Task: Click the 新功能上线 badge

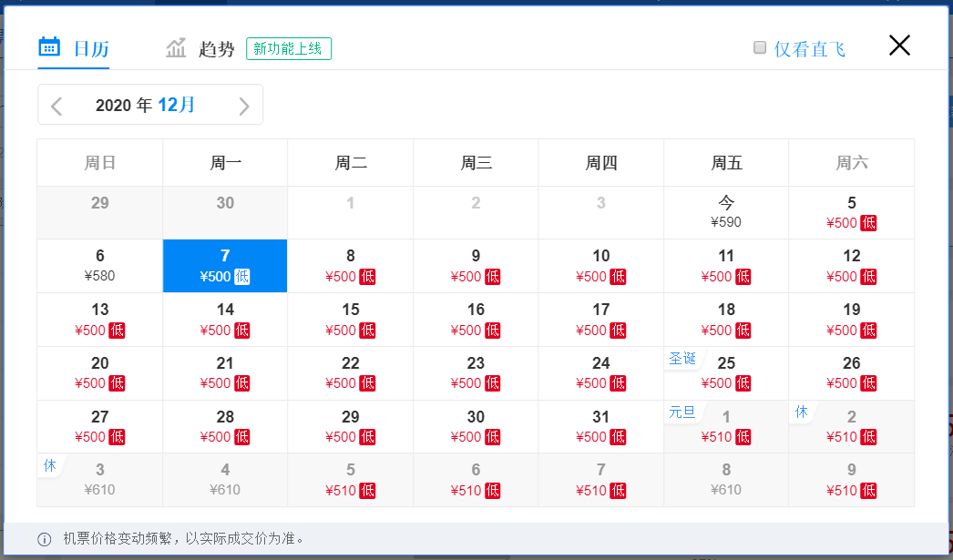Action: point(289,49)
